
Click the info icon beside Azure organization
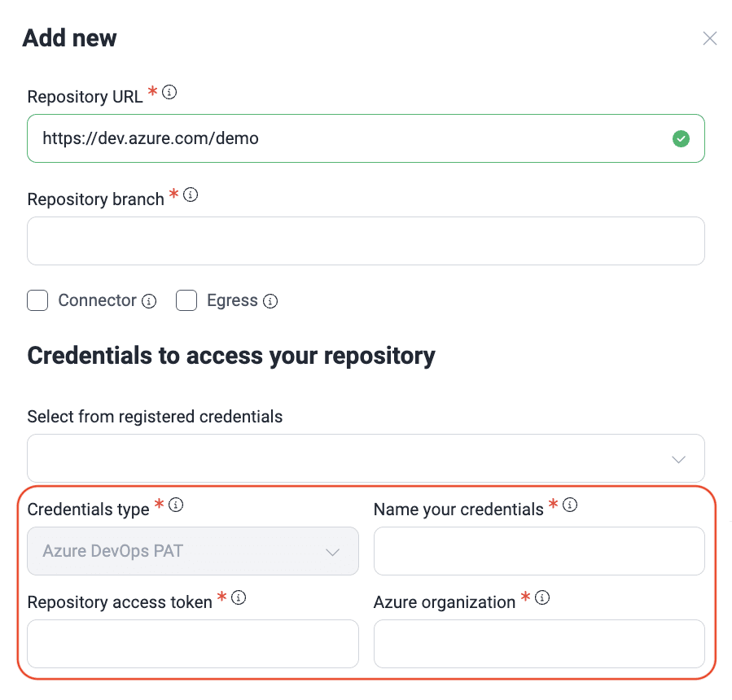tap(542, 598)
